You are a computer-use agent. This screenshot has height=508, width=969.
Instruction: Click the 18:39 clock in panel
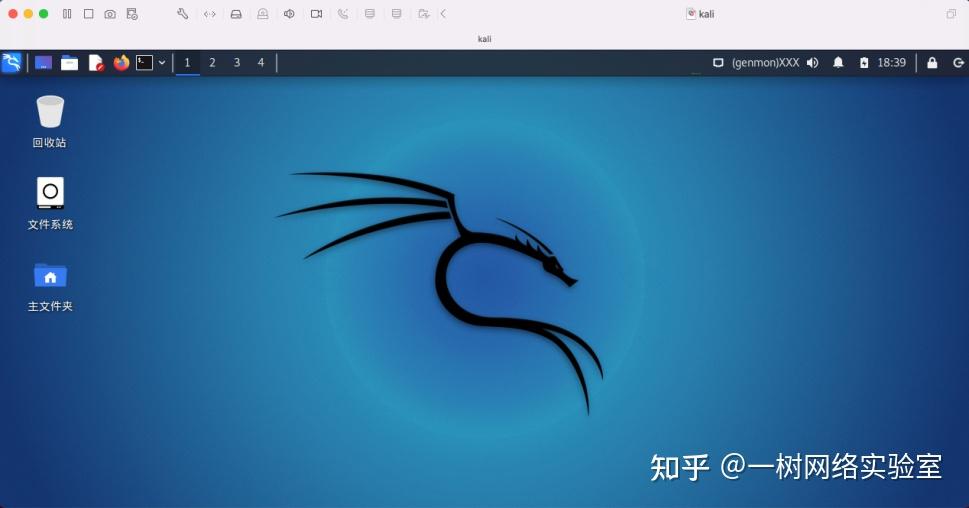(x=892, y=62)
